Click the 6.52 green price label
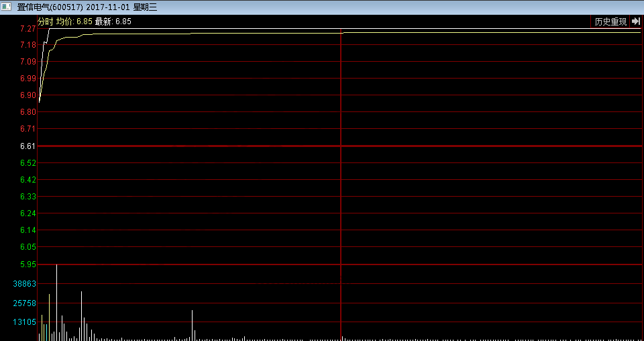This screenshot has height=341, width=644. point(28,163)
